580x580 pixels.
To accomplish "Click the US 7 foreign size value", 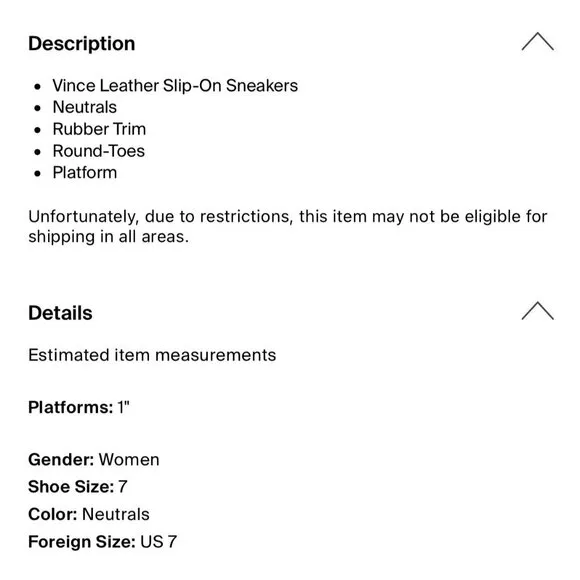I will click(x=158, y=542).
